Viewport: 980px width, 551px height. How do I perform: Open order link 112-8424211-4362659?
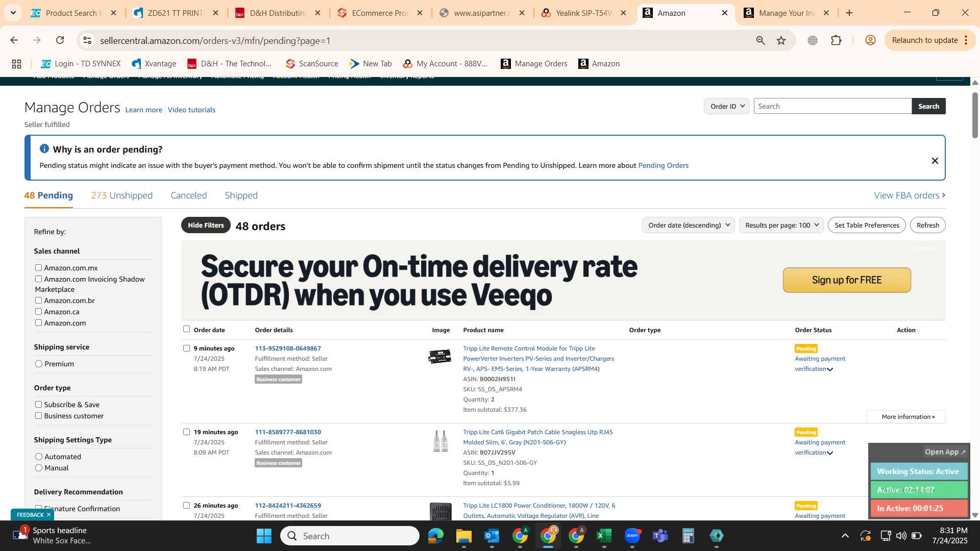point(288,506)
